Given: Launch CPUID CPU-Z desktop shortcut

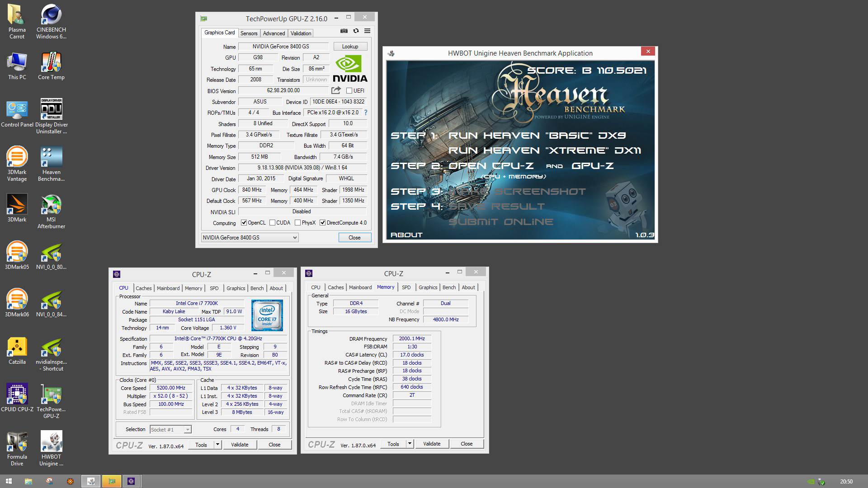Looking at the screenshot, I should pyautogui.click(x=17, y=398).
